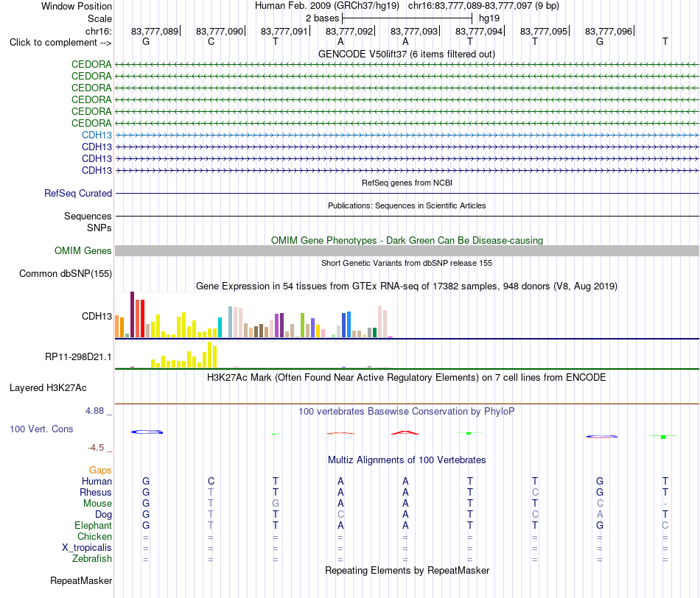The width and height of the screenshot is (700, 598).
Task: Click the gray OMIM Genes bar
Action: coord(407,250)
